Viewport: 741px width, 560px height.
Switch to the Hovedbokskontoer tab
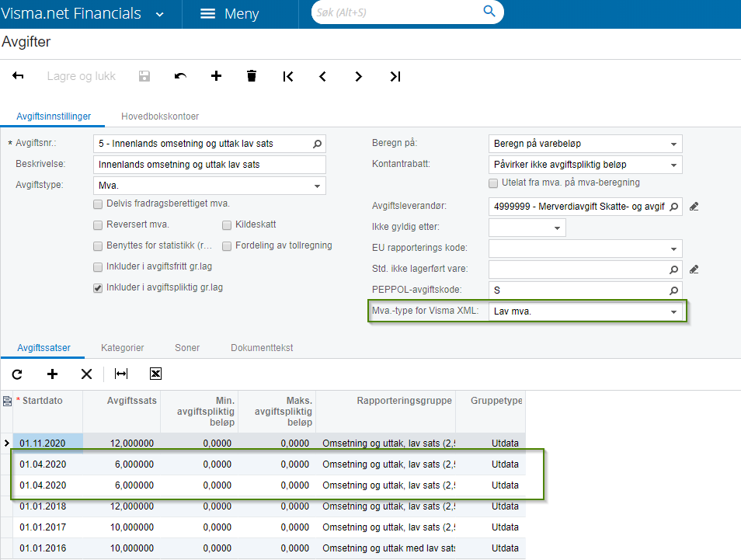tap(160, 117)
